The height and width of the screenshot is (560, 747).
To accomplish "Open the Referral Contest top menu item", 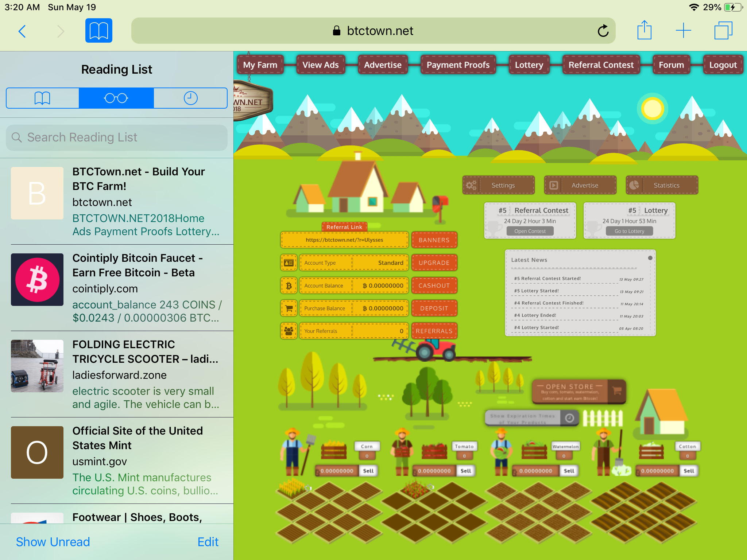I will point(601,65).
